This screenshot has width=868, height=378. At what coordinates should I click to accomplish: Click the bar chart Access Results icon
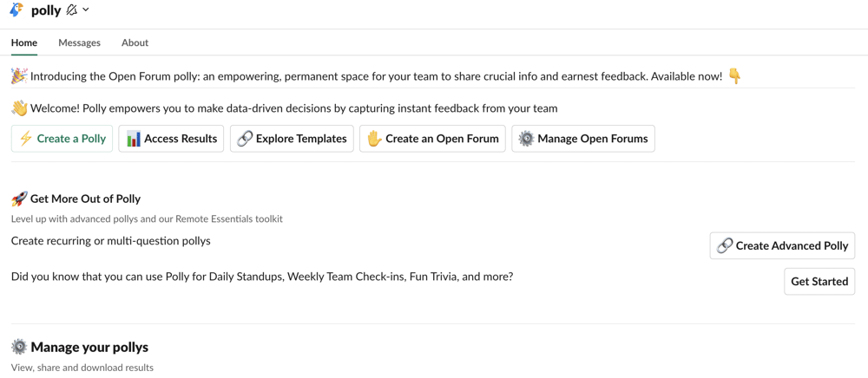[134, 139]
